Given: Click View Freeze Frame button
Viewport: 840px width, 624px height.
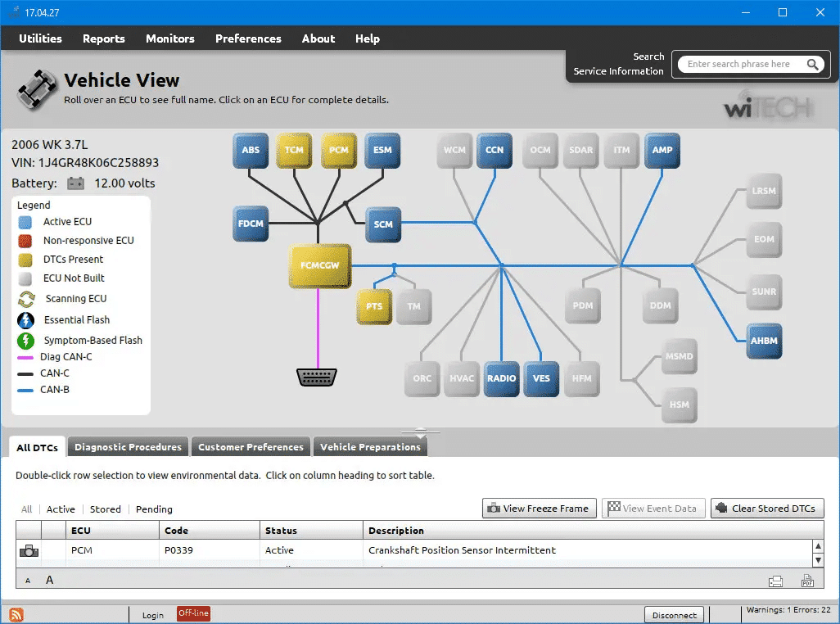Looking at the screenshot, I should (539, 508).
